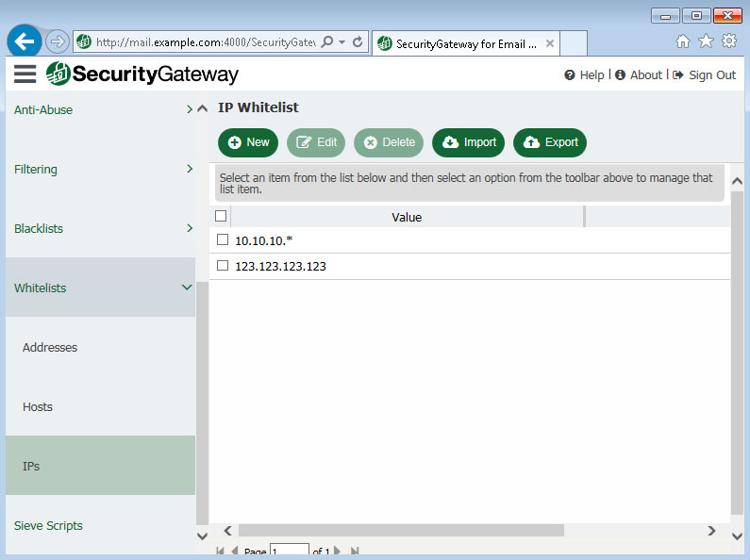This screenshot has width=750, height=560.
Task: Open the Help link
Action: tap(584, 75)
